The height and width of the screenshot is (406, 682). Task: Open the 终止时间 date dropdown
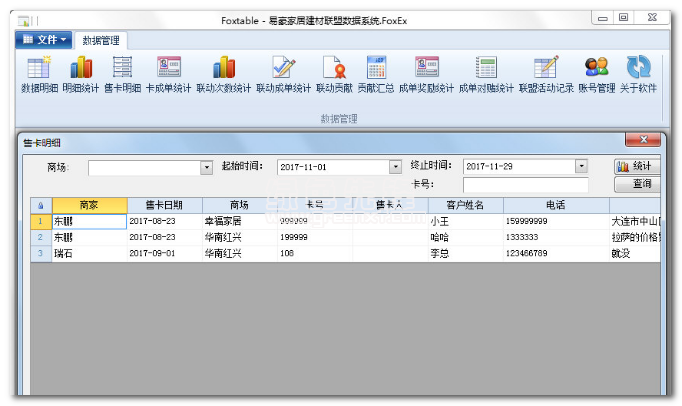coord(581,167)
